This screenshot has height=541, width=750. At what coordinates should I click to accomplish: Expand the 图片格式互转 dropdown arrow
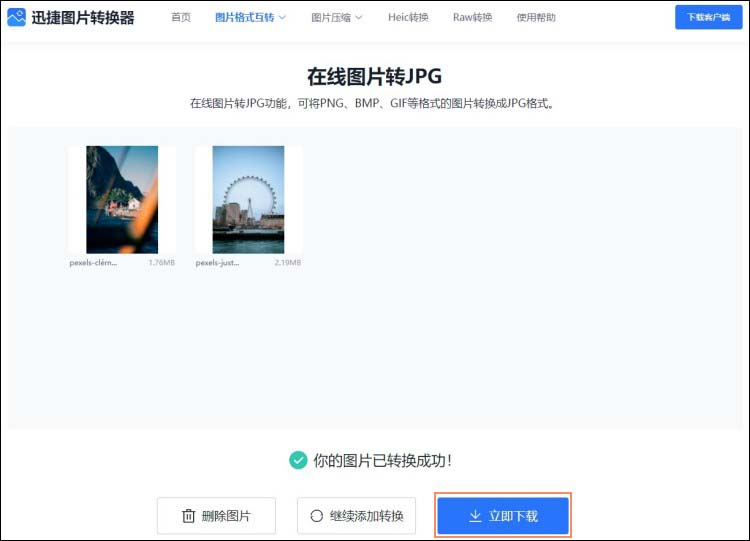(282, 18)
